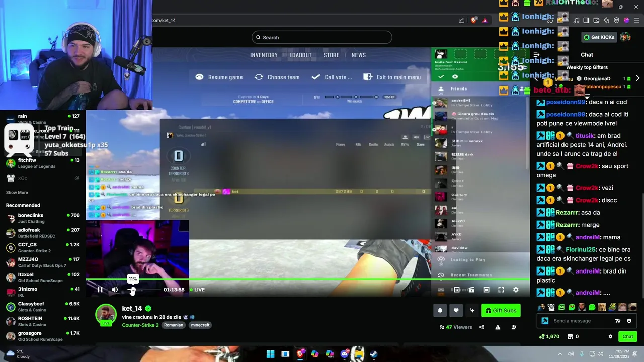Open the Brave hamburger main menu

pos(636,20)
